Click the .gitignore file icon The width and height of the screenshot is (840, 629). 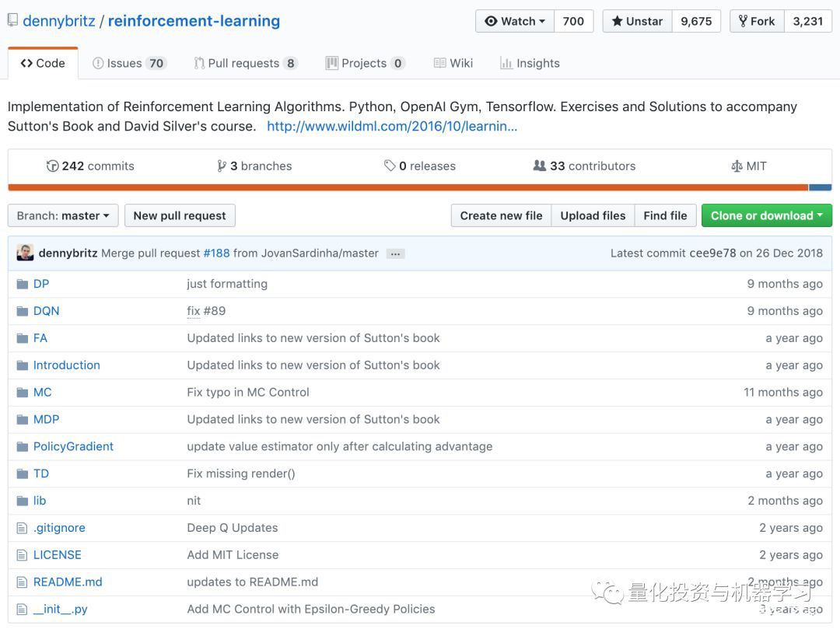point(22,529)
